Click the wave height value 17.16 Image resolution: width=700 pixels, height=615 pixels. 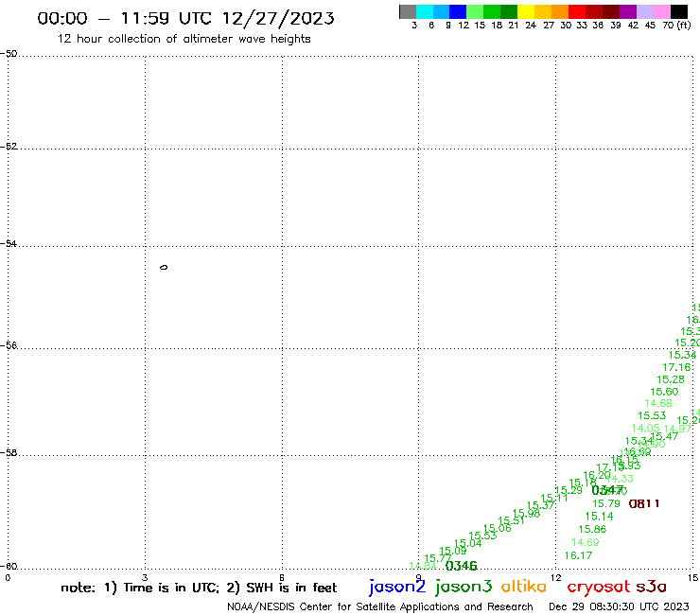pos(676,367)
